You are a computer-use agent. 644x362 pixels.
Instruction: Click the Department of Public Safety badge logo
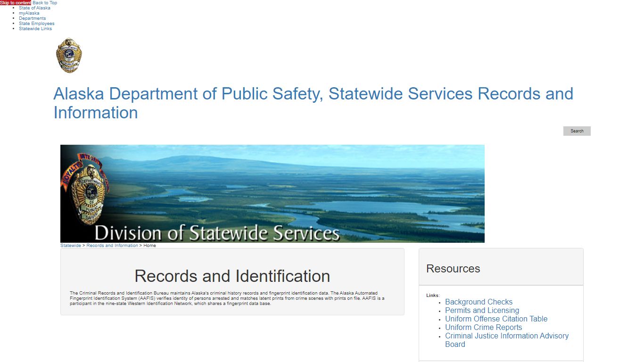coord(69,56)
